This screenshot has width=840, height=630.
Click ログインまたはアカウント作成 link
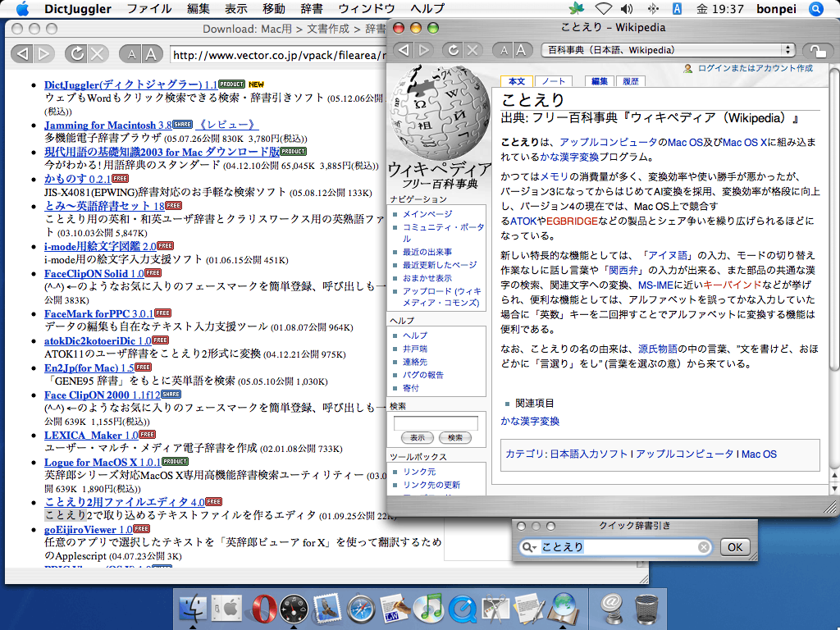(755, 68)
